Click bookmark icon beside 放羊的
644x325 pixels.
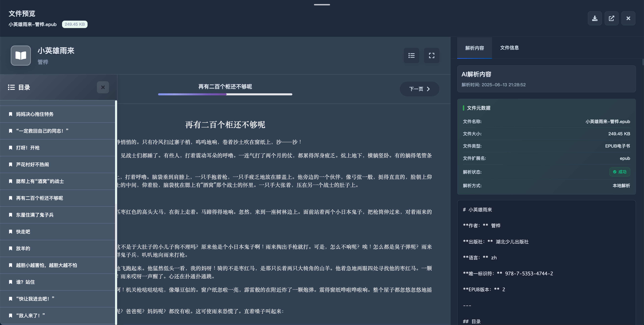[11, 248]
